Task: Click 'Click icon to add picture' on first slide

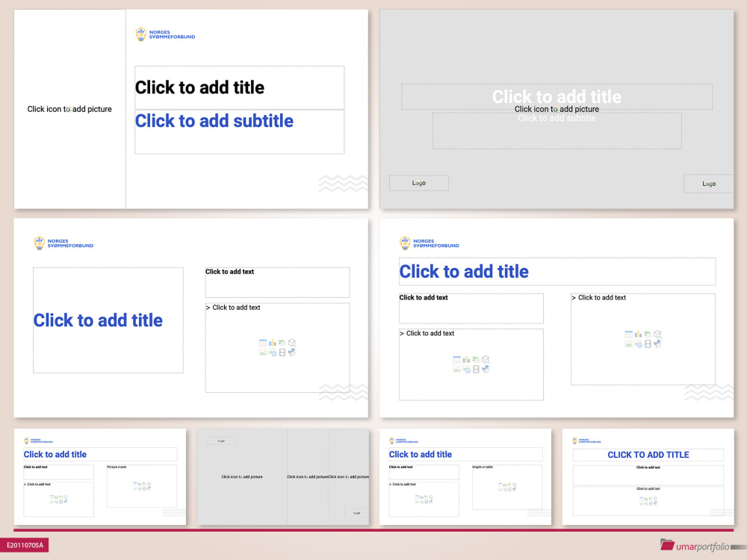Action: click(x=69, y=109)
